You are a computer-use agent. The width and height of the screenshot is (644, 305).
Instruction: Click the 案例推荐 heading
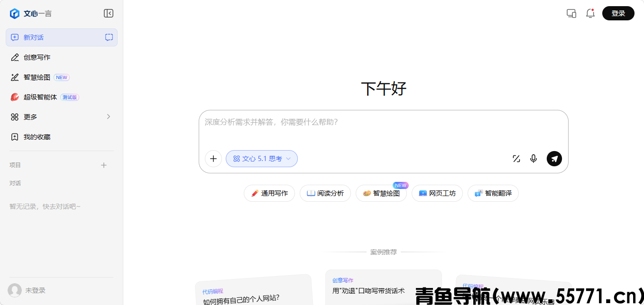click(x=384, y=252)
